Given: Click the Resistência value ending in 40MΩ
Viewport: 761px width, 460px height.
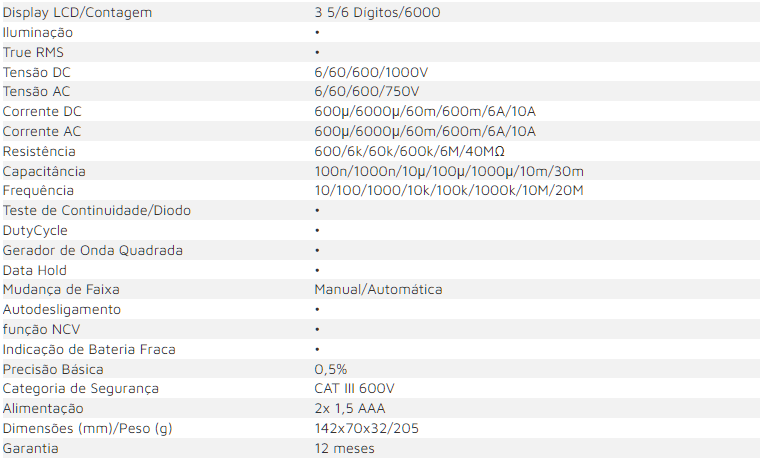Looking at the screenshot, I should (x=409, y=151).
